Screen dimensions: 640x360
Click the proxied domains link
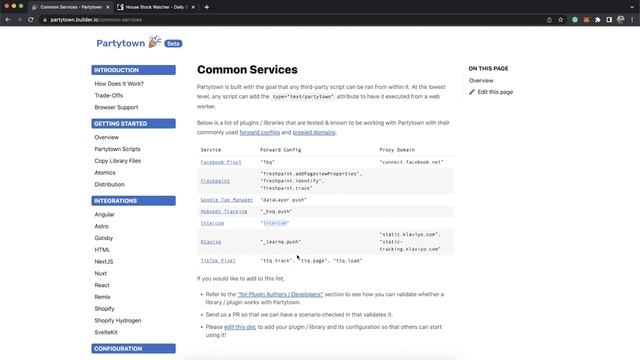point(314,133)
